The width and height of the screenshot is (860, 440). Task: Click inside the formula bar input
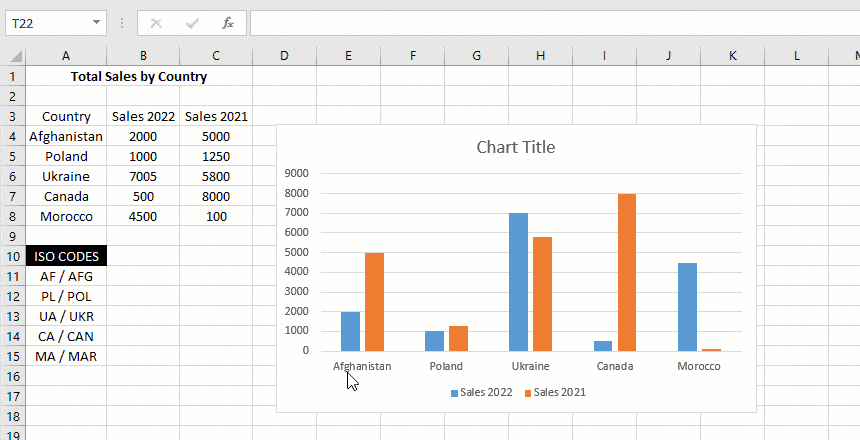coord(555,23)
